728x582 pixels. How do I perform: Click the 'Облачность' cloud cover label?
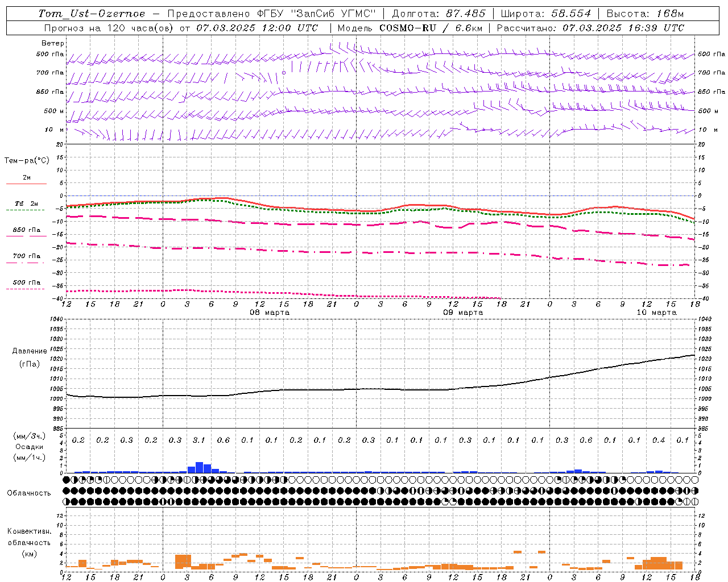pos(29,493)
